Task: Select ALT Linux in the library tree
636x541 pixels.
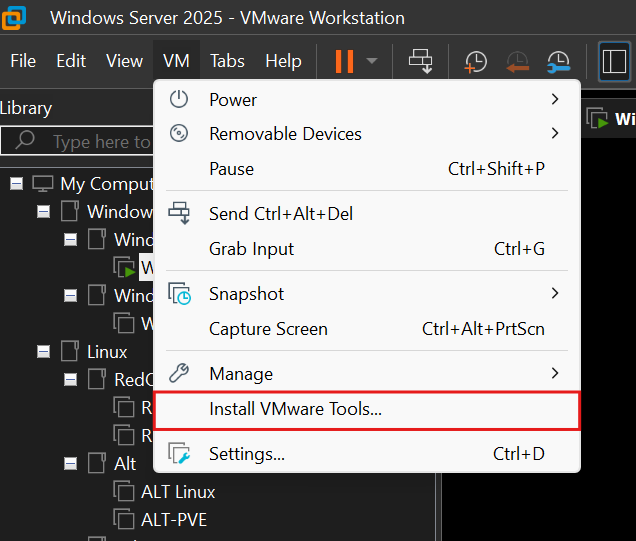Action: [x=177, y=491]
